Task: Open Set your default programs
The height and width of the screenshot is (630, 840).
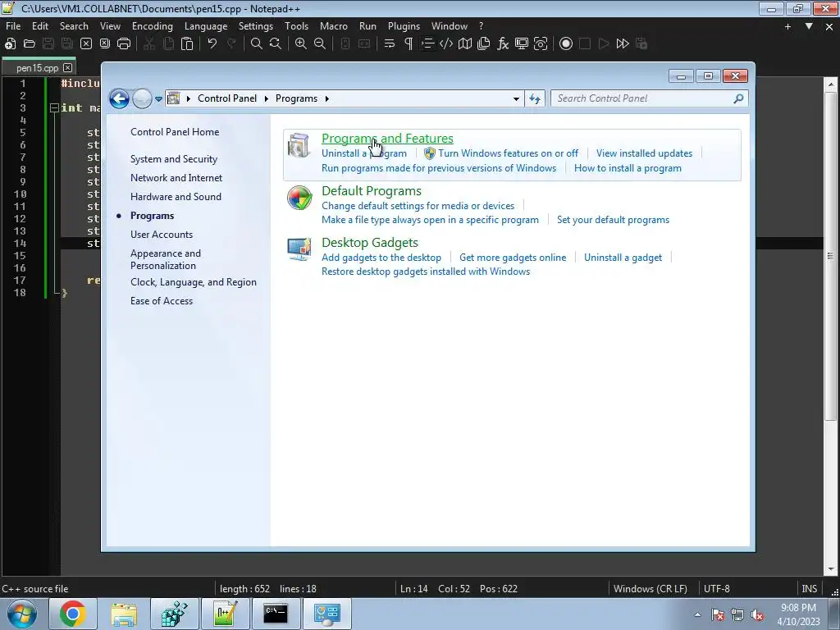Action: 613,220
